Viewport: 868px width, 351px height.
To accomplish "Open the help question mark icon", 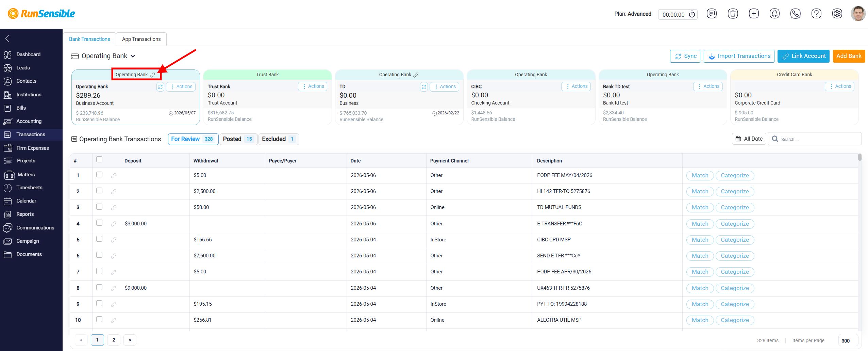I will coord(816,14).
